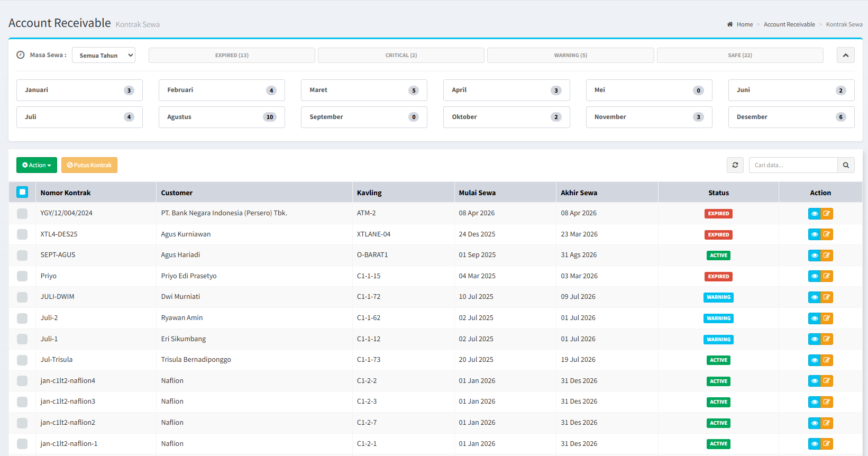Click the refresh table icon button
868x456 pixels.
[735, 165]
